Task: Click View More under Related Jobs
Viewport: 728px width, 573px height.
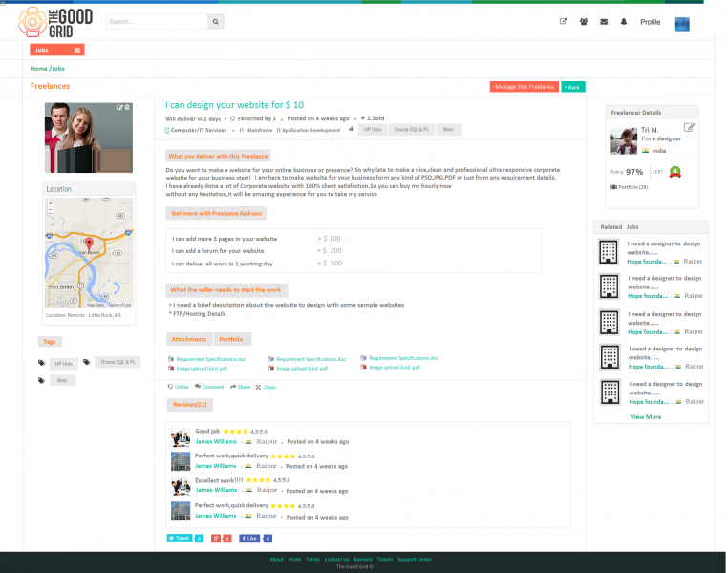Action: pos(645,416)
